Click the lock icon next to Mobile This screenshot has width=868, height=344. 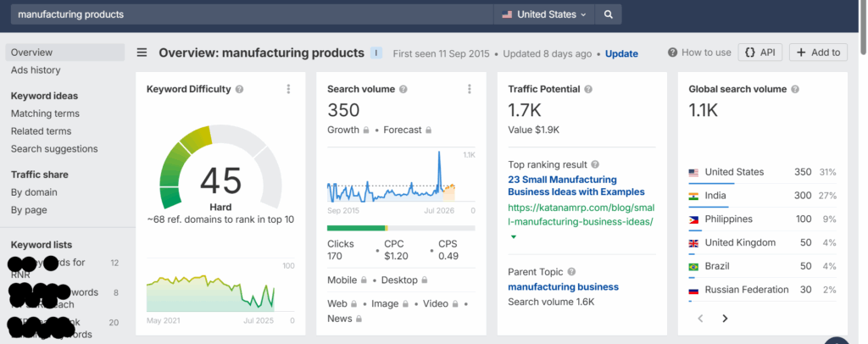click(364, 280)
